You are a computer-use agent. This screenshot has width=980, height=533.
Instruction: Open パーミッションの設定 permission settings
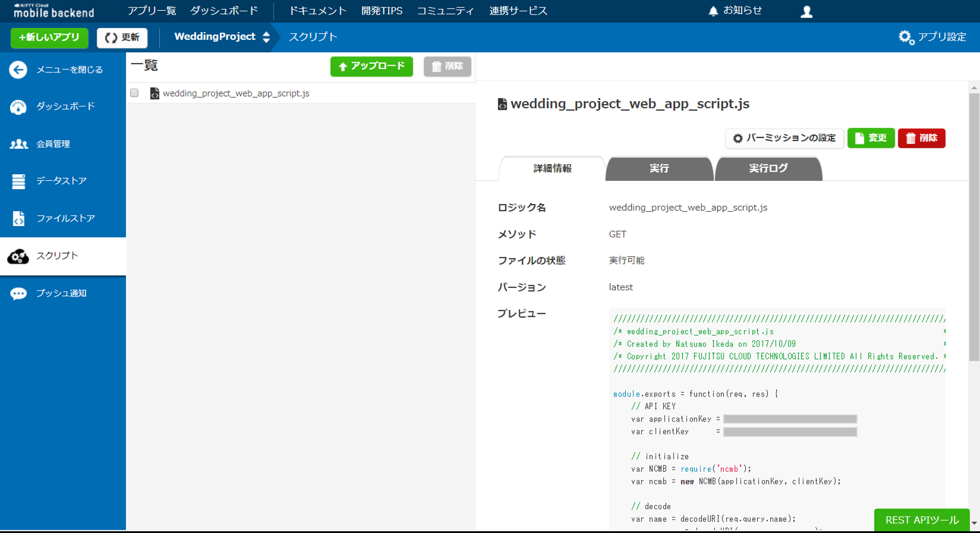click(784, 138)
